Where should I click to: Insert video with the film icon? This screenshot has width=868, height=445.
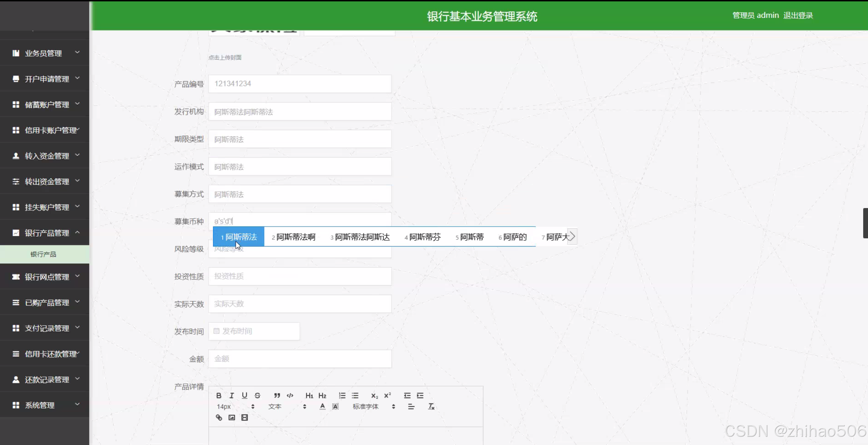tap(244, 417)
